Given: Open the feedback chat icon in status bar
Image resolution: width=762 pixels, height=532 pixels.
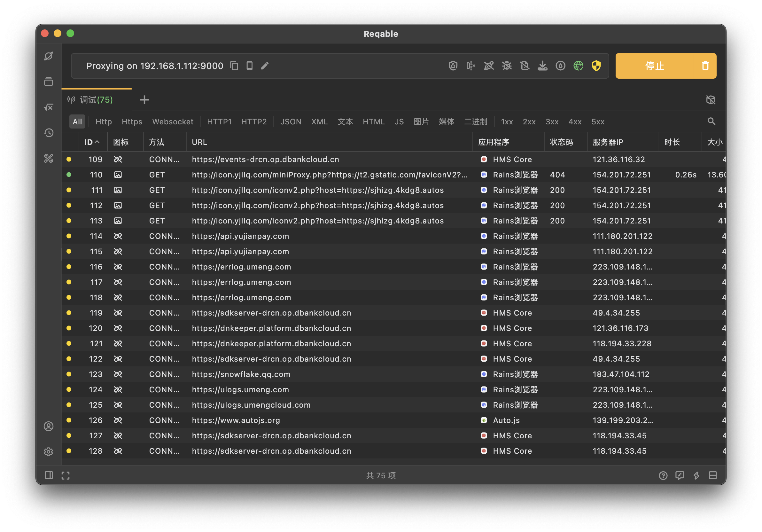Looking at the screenshot, I should pyautogui.click(x=679, y=475).
